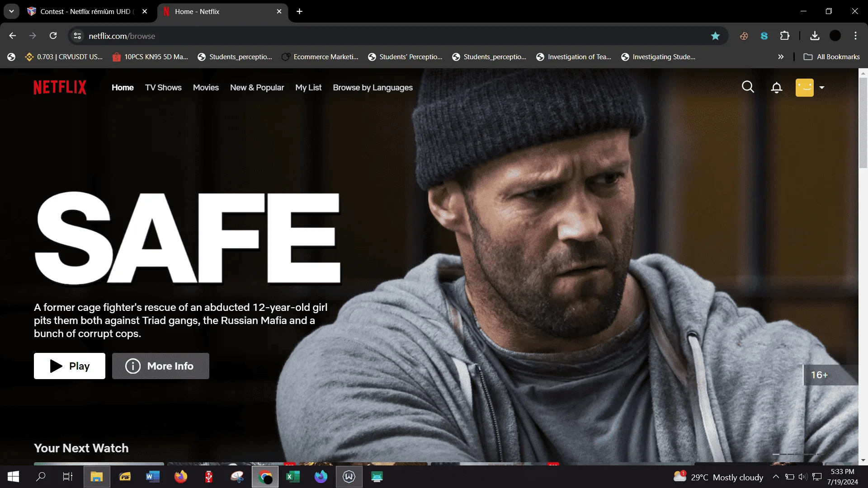
Task: Open More Info for Safe
Action: (x=160, y=366)
